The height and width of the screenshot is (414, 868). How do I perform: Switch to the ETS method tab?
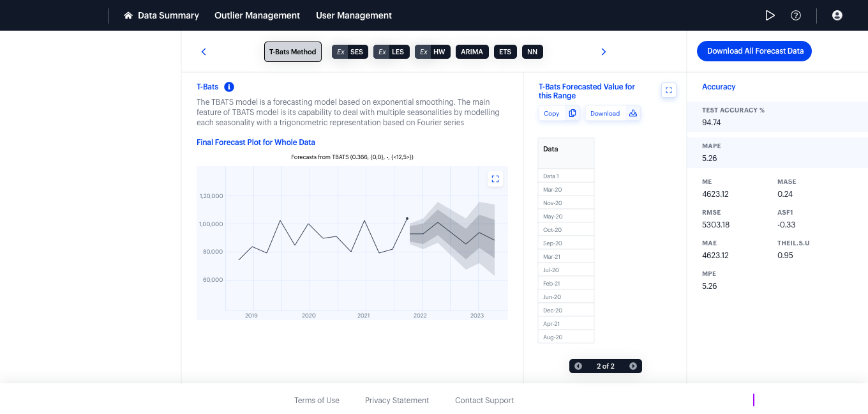[505, 52]
